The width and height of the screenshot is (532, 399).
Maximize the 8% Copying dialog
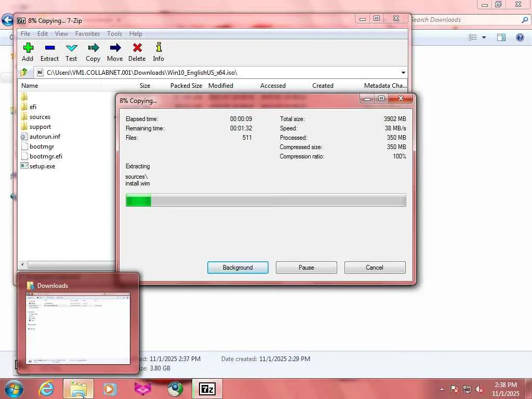tap(381, 98)
